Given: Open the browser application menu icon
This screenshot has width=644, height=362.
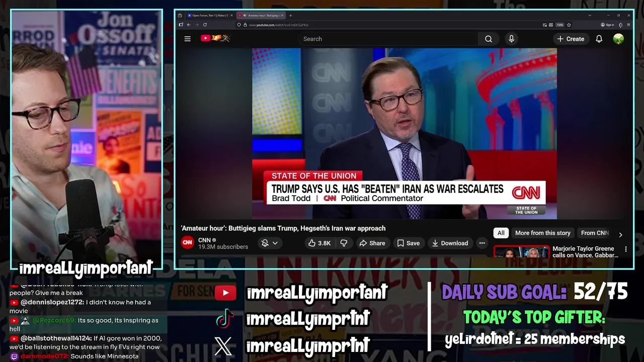Looking at the screenshot, I should pyautogui.click(x=628, y=25).
